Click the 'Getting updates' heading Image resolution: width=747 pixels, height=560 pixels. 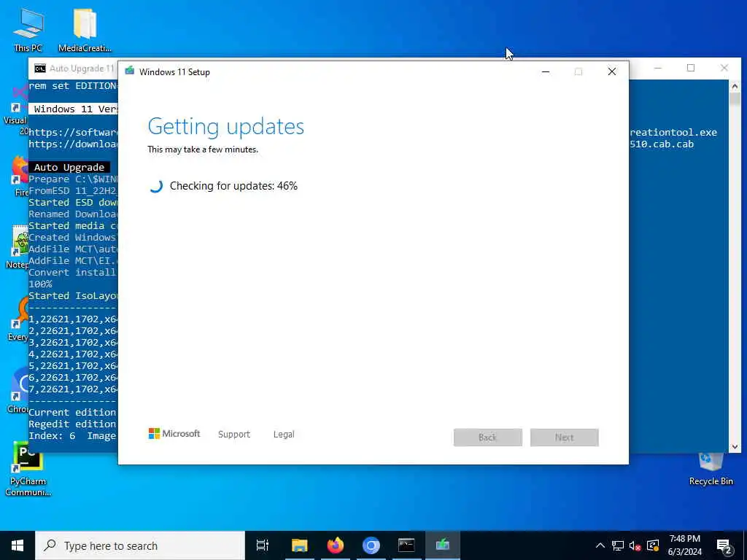point(226,127)
